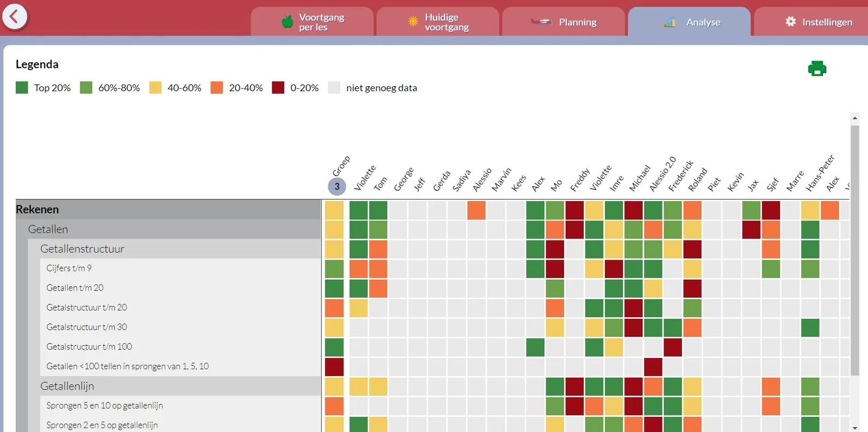Click the airplane icon on Planning tab
This screenshot has width=868, height=432.
tap(541, 22)
